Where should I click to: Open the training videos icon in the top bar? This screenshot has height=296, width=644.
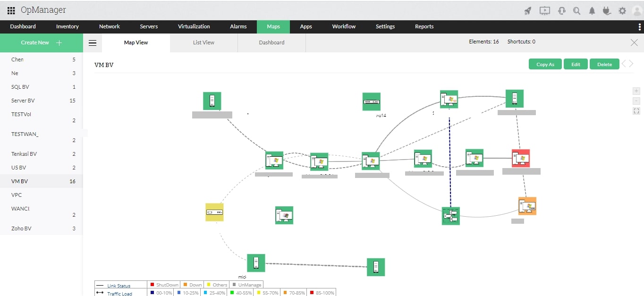[544, 10]
